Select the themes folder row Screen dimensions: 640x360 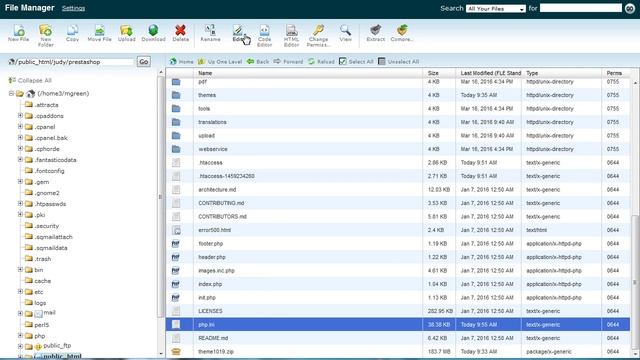pyautogui.click(x=398, y=95)
